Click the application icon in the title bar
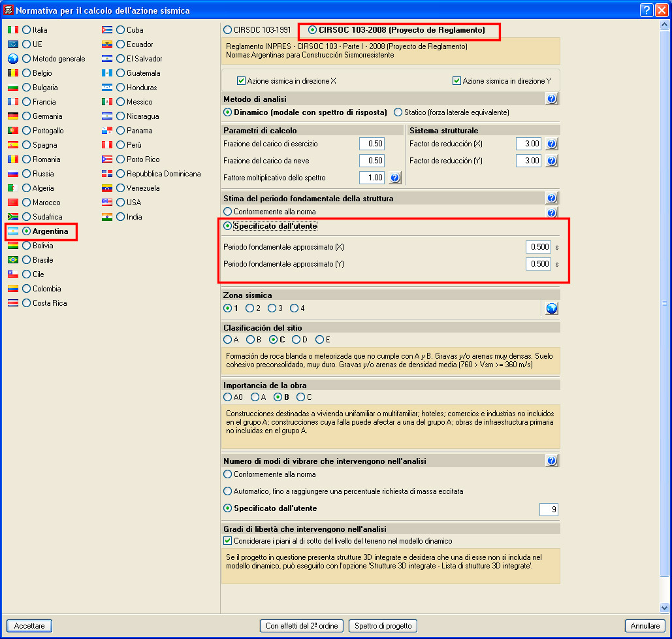 point(8,10)
